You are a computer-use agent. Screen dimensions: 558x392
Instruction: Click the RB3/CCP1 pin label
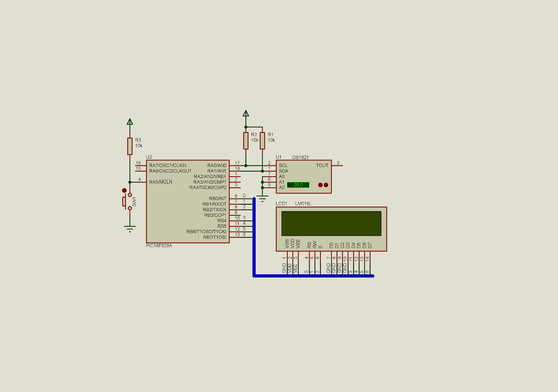point(215,215)
